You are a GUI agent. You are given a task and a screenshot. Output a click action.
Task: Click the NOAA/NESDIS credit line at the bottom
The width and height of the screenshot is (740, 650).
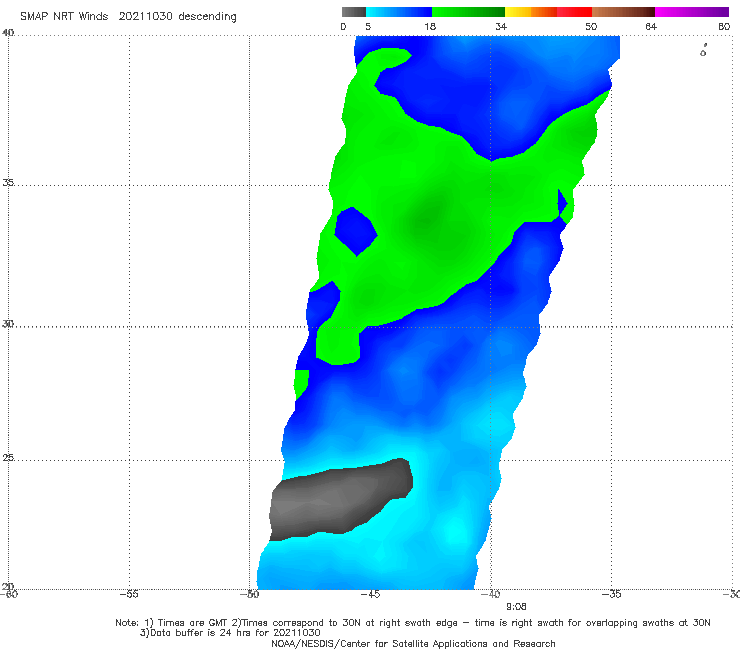click(x=413, y=643)
